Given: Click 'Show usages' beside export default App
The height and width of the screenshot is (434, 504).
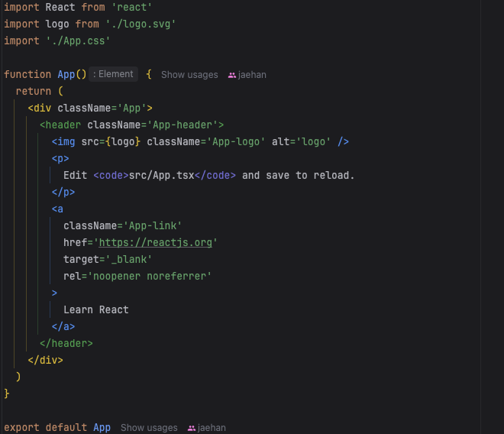Looking at the screenshot, I should coord(149,428).
